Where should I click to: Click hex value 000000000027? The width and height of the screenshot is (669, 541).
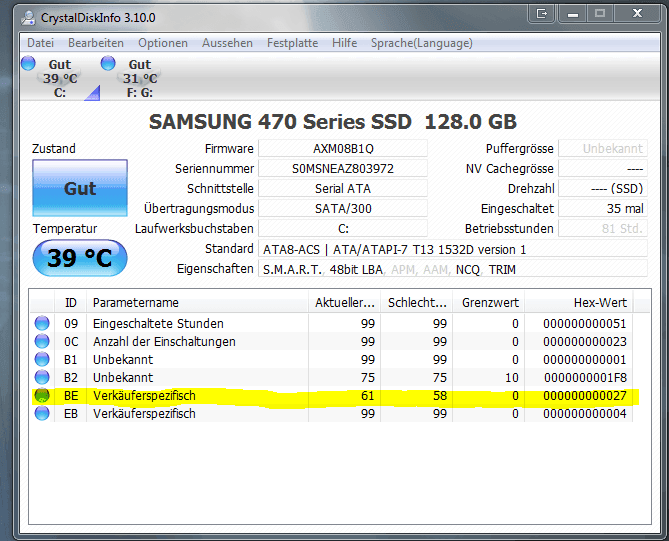point(585,396)
